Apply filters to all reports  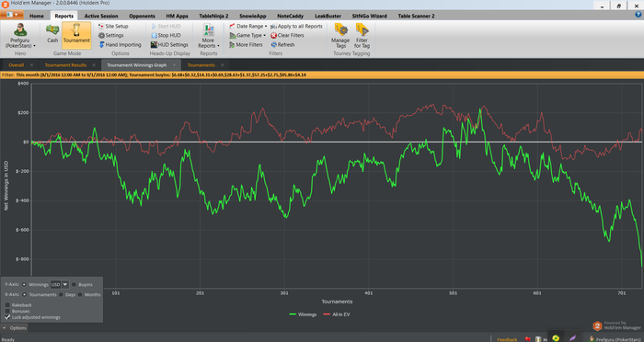[x=296, y=27]
